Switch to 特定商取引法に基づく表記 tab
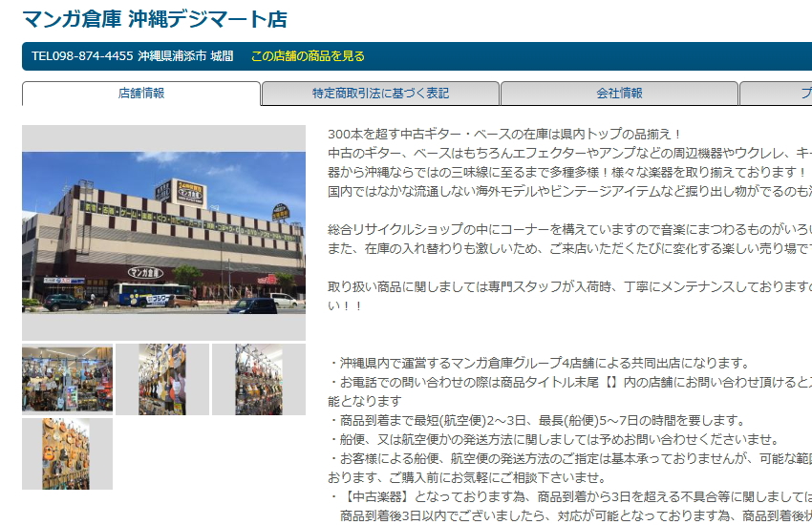Screen dimensions: 812x525 [x=380, y=94]
